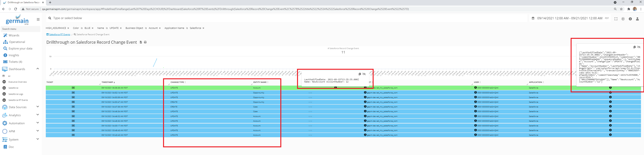644x155 pixels.
Task: Export dashboard using the CSV file icon
Action: click(141, 42)
